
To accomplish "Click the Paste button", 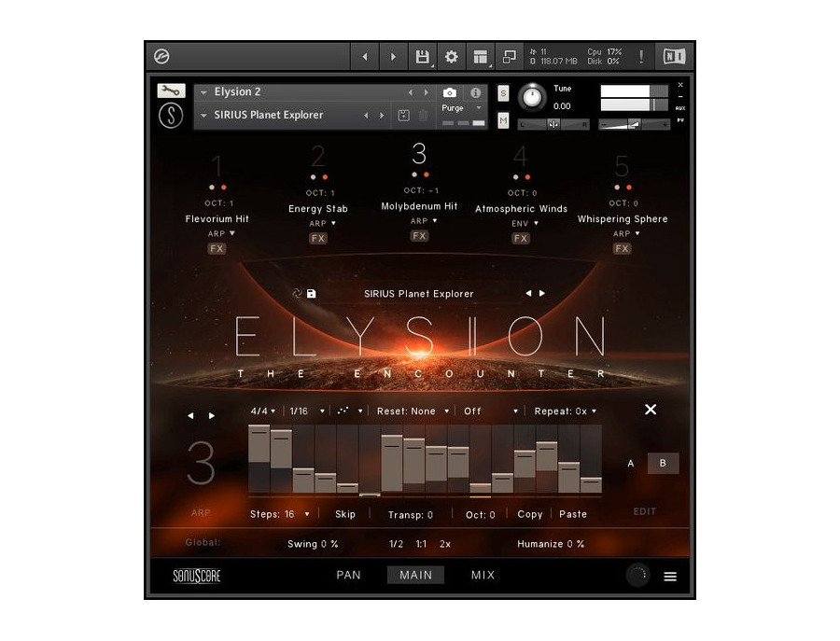I will (573, 514).
